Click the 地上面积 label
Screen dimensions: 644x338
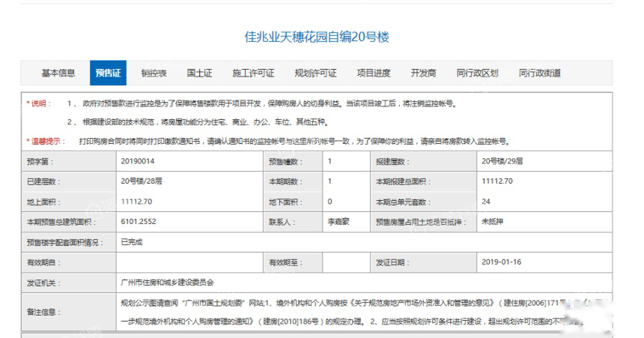pyautogui.click(x=43, y=202)
